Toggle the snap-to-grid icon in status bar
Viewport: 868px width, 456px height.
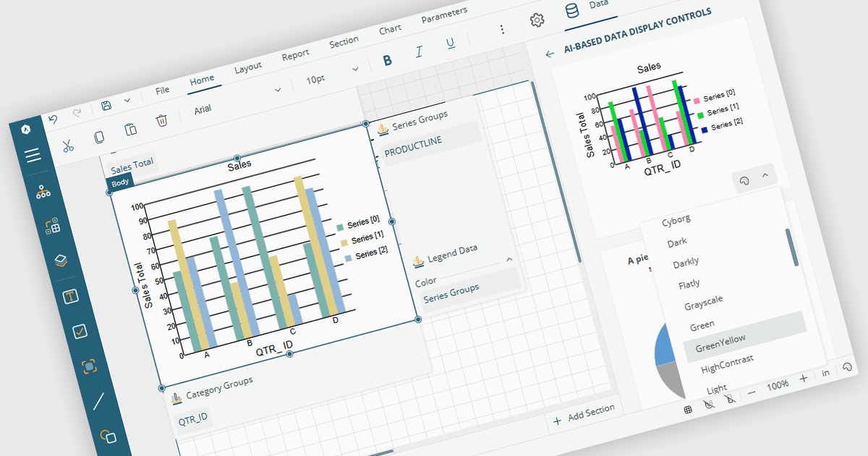click(709, 403)
